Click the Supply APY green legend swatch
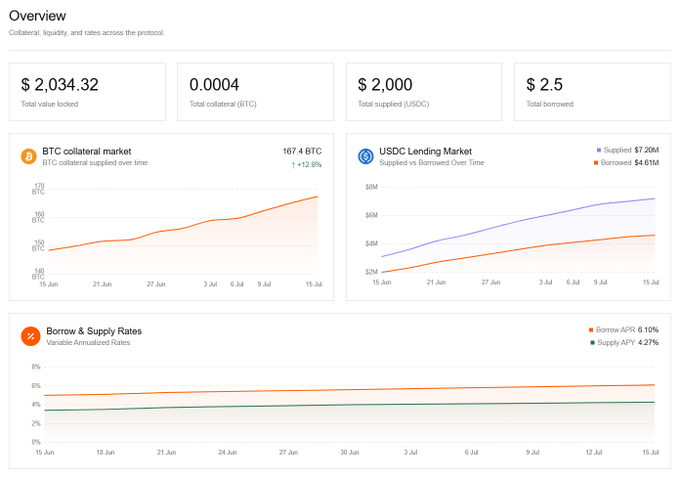This screenshot has height=479, width=680. click(x=592, y=342)
